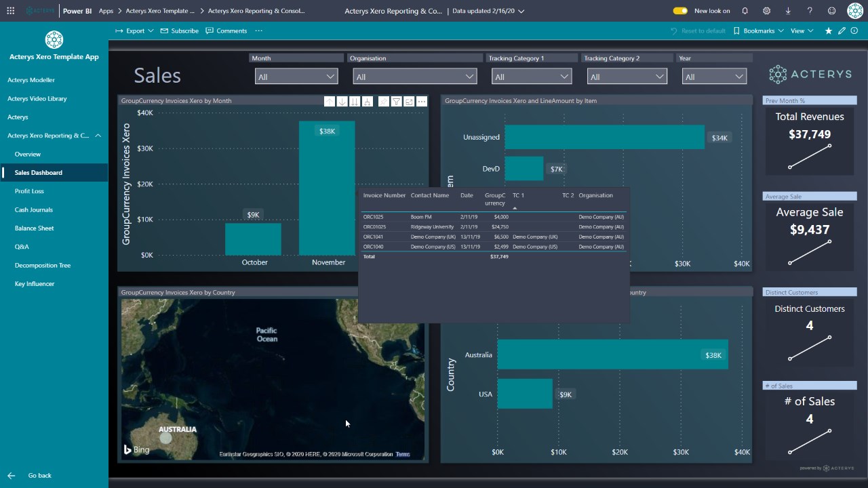The width and height of the screenshot is (868, 488).
Task: Click the Subscribe button
Action: (180, 30)
